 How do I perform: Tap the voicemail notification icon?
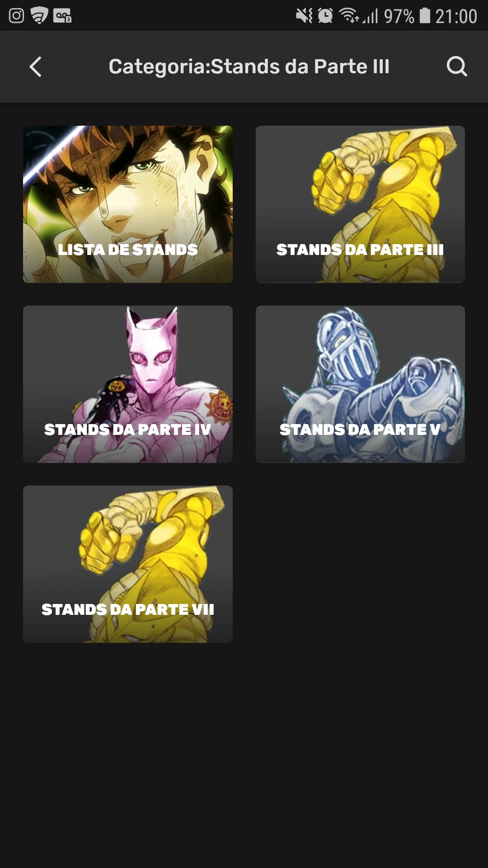point(62,16)
